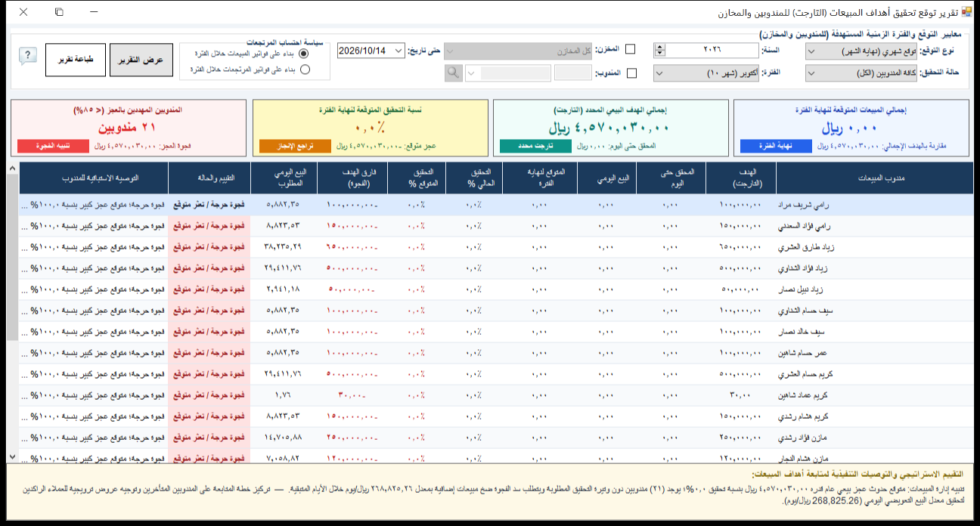Open the help question mark icon
This screenshot has height=526, width=980.
click(x=28, y=57)
